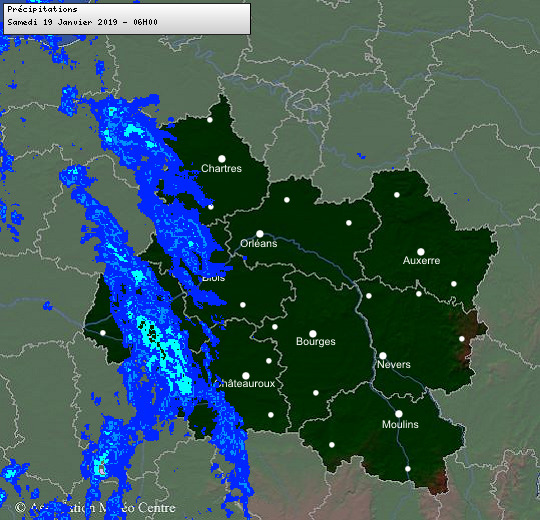The width and height of the screenshot is (540, 520).
Task: Click the Nevers city marker dot
Action: (x=383, y=356)
